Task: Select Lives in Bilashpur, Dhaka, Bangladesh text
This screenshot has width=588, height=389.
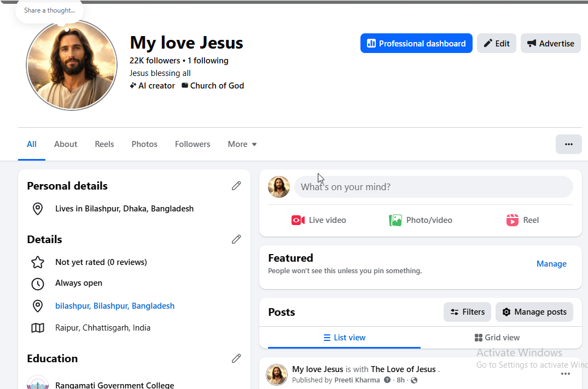Action: 125,209
